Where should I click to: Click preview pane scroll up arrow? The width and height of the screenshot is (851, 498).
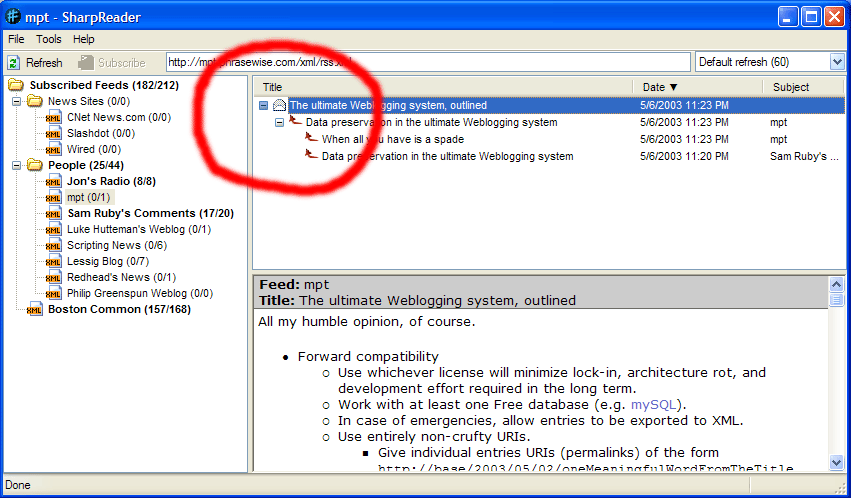tap(836, 284)
